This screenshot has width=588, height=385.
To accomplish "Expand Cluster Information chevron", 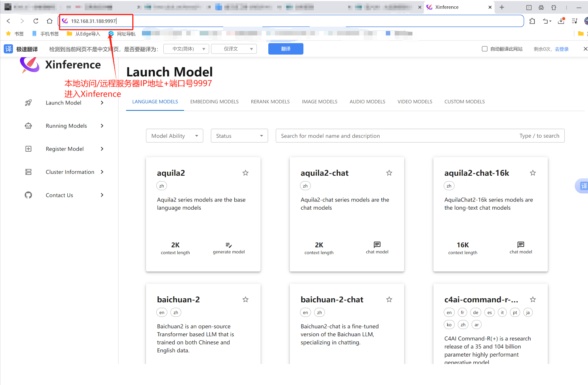I will tap(102, 172).
